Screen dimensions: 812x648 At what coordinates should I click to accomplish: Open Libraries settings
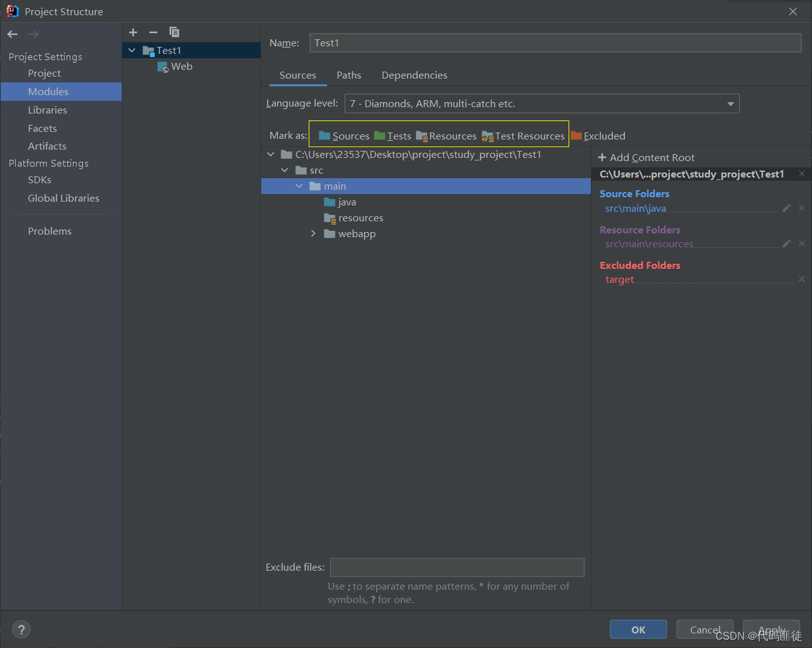(48, 110)
